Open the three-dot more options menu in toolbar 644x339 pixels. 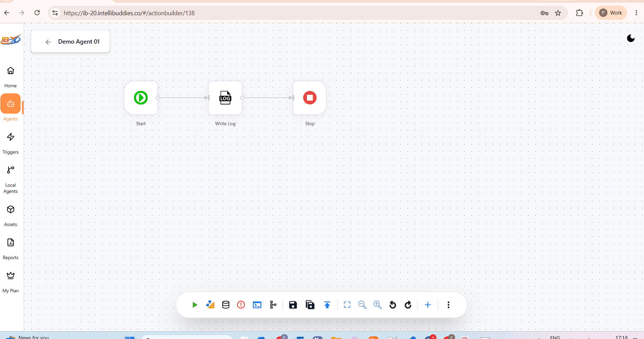click(x=449, y=305)
